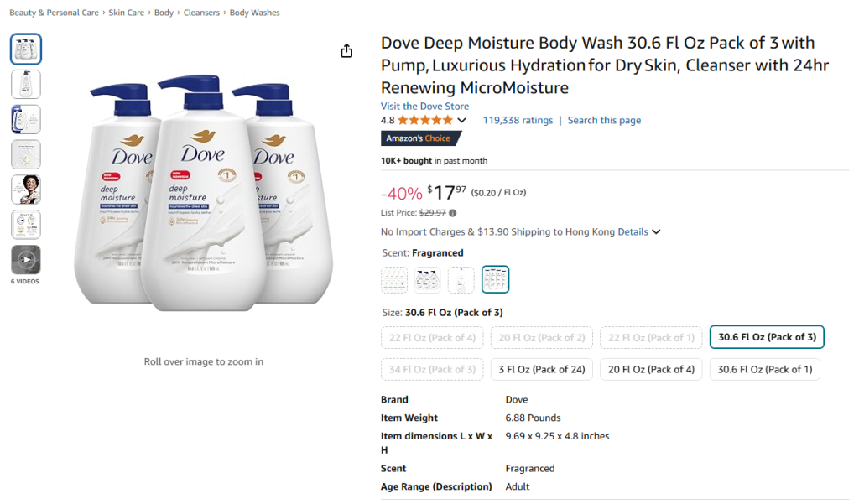Choose the second scent swatch option
Viewport: 859px width, 504px height.
pos(428,279)
